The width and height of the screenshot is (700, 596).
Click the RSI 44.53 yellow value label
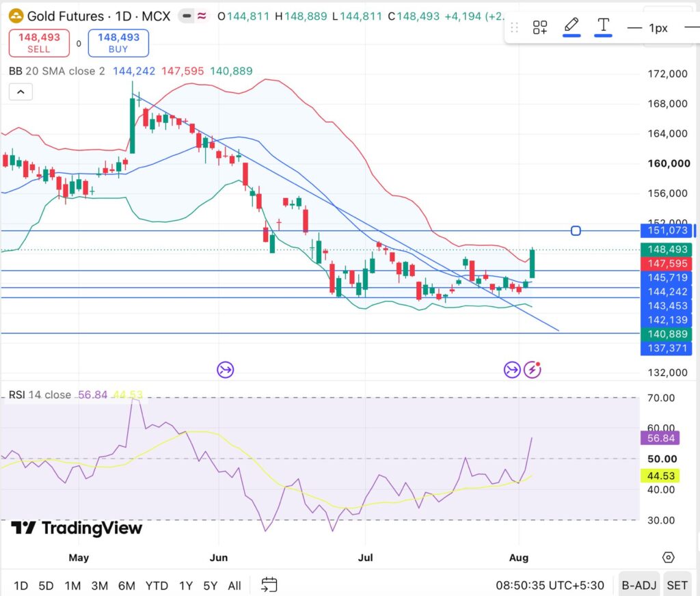[660, 476]
